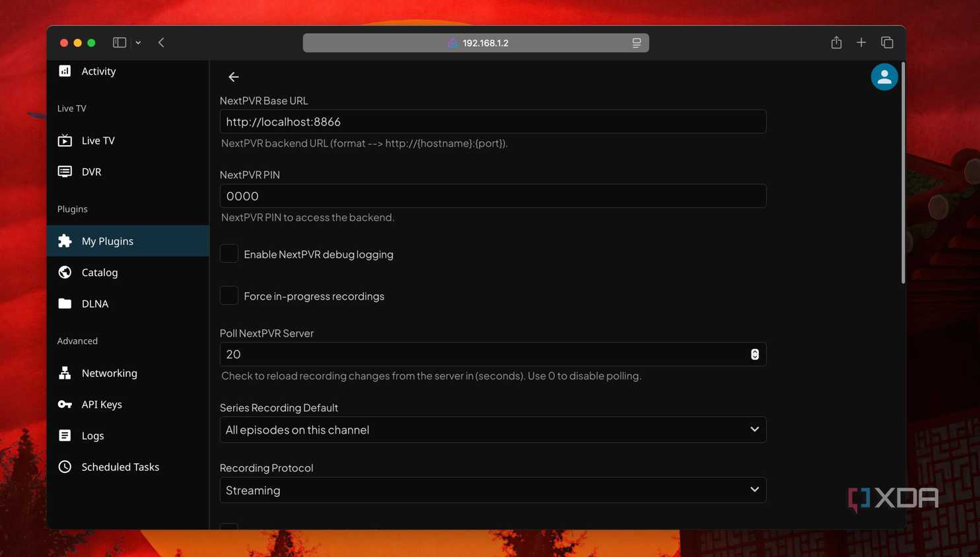This screenshot has width=980, height=557.
Task: Select the My Plugins menu item
Action: tap(128, 241)
